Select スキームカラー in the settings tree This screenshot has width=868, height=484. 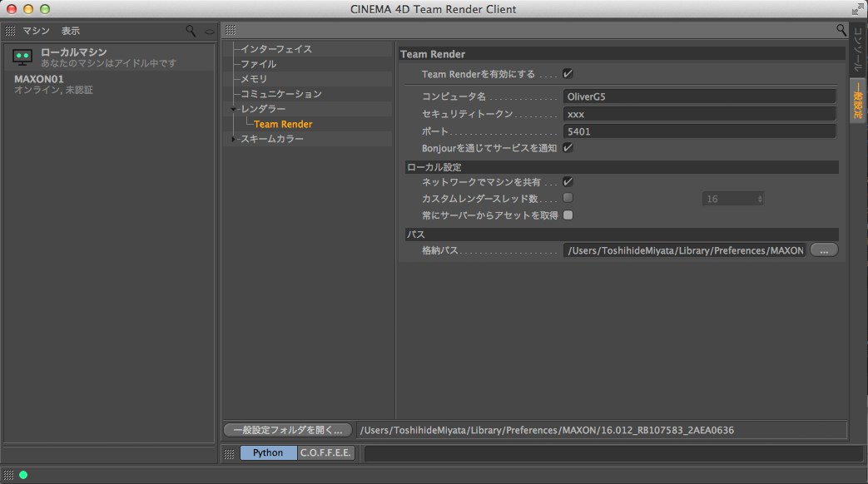(272, 139)
